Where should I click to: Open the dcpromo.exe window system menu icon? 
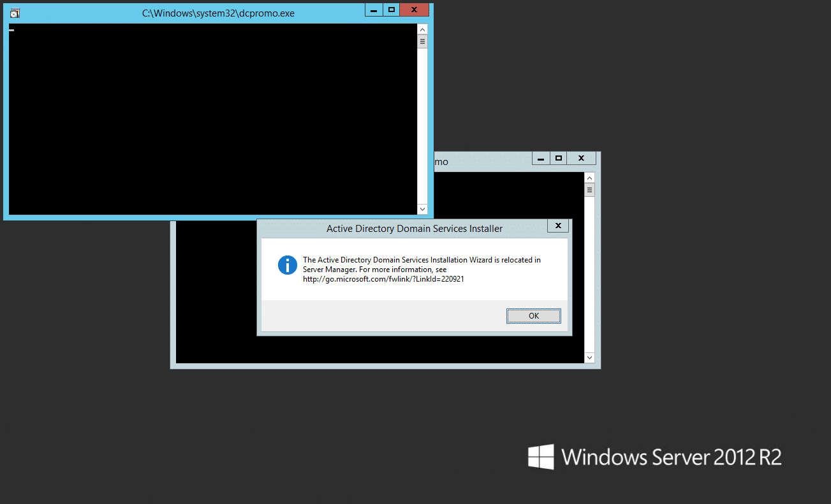tap(15, 13)
